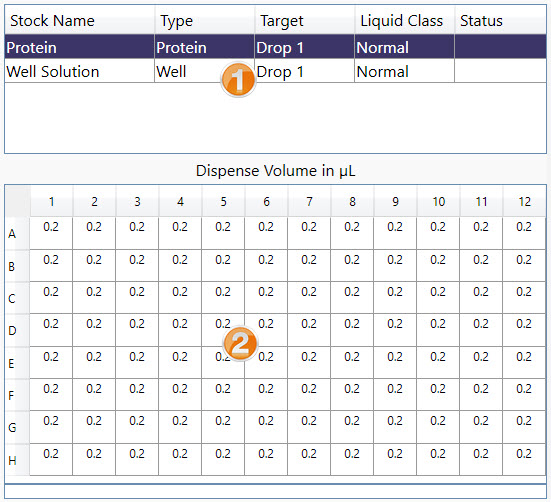Click the Liquid Class column header

(x=404, y=21)
